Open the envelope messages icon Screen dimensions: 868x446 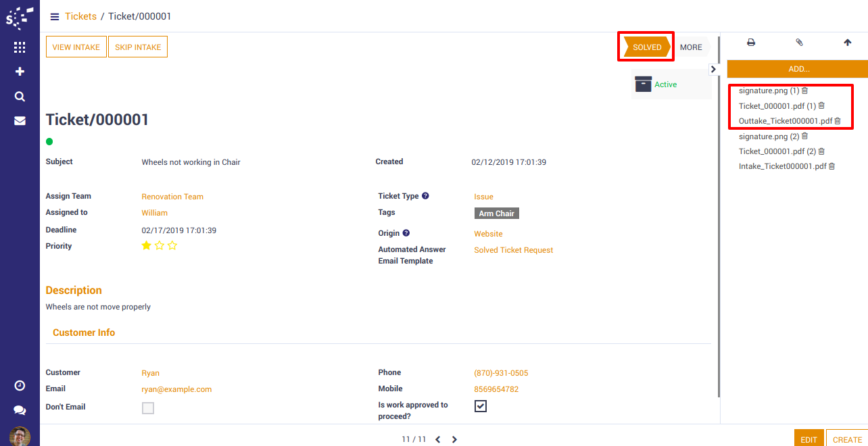click(x=20, y=121)
